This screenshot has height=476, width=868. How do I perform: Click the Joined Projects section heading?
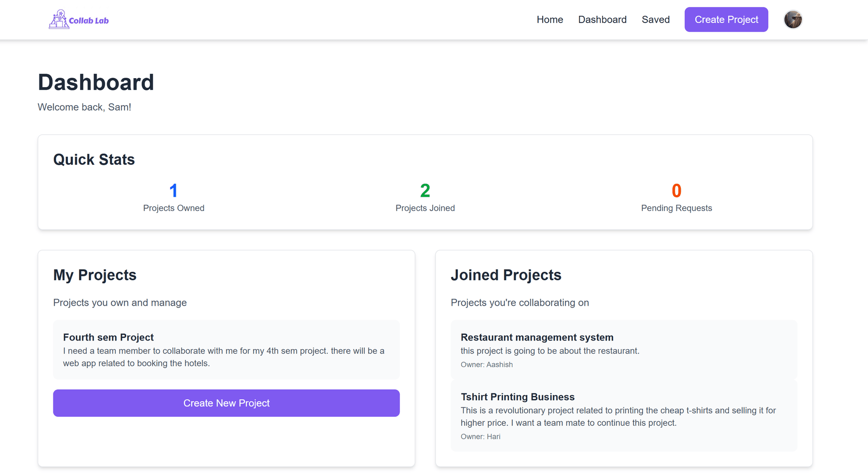coord(506,275)
